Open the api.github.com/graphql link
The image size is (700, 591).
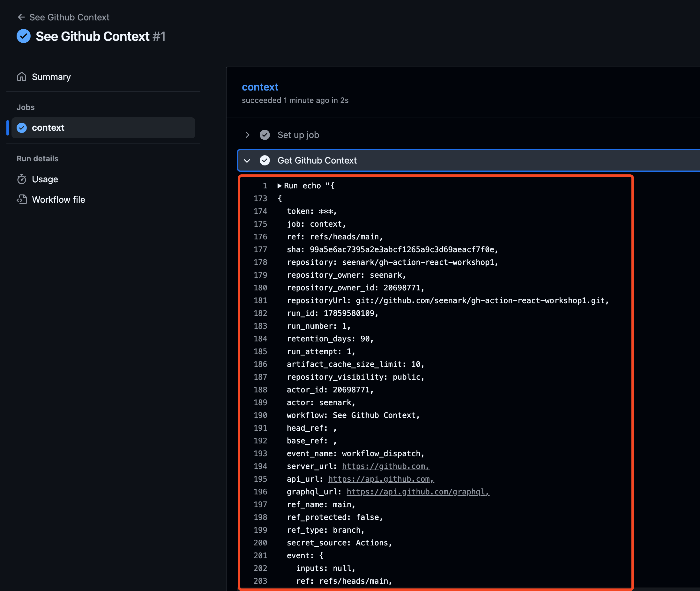pos(417,492)
